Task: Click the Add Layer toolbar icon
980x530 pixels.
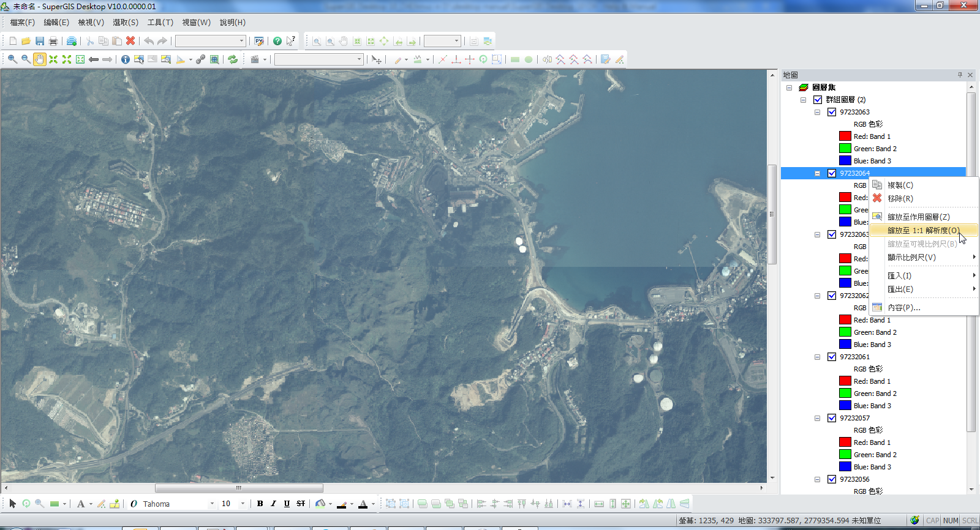Action: (72, 41)
